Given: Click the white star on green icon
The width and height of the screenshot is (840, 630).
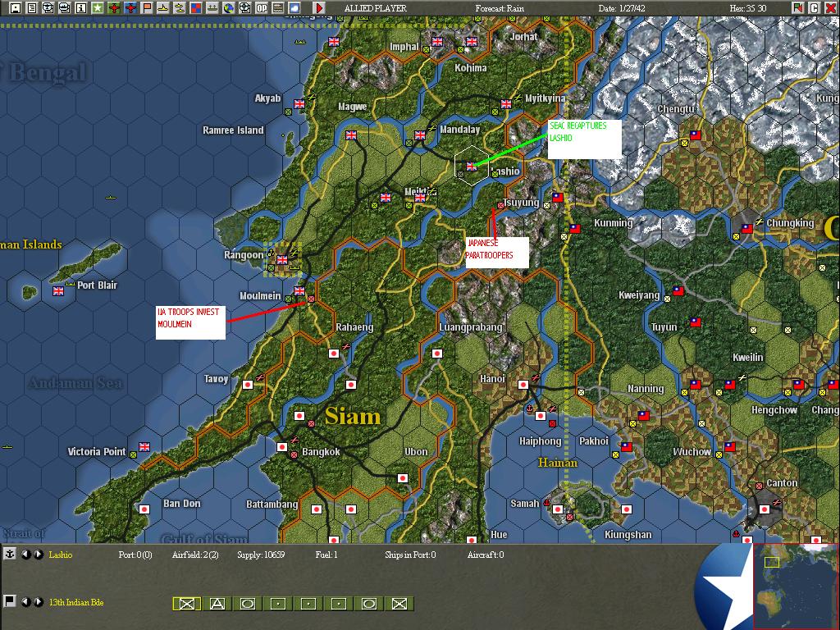Looking at the screenshot, I should tap(98, 8).
